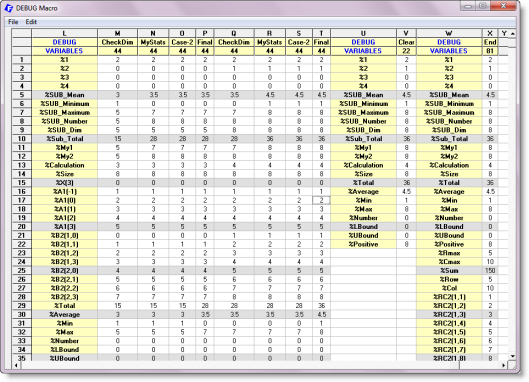Click the %Positive label in column U

pos(363,244)
